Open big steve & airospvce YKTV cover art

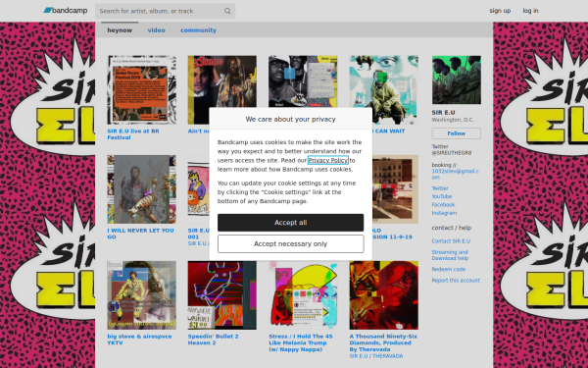(142, 295)
